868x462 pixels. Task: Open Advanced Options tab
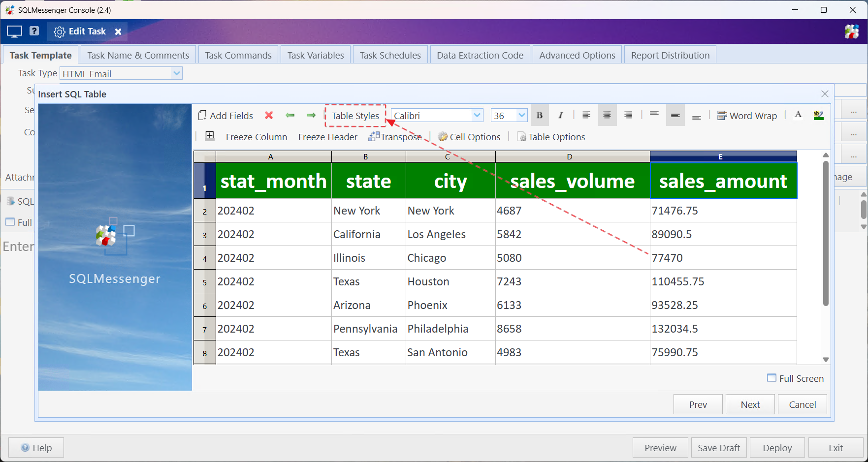click(x=577, y=55)
